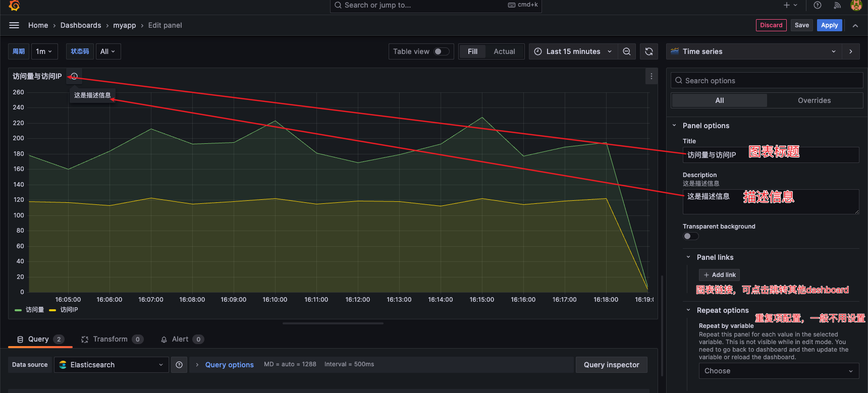Switch to the Overrides tab
The height and width of the screenshot is (393, 868).
[x=814, y=100]
